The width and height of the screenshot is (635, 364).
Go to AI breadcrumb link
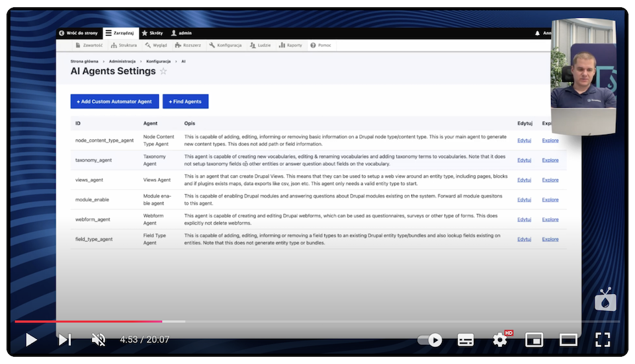(183, 61)
